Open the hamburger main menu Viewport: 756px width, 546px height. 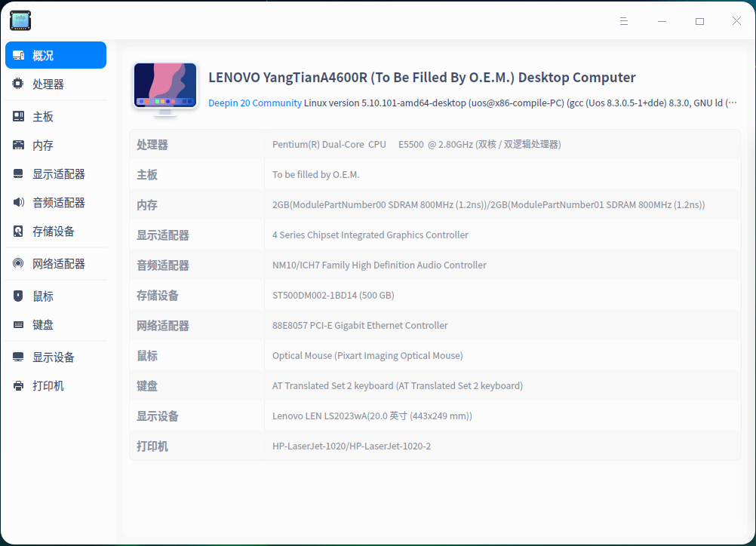pyautogui.click(x=624, y=20)
